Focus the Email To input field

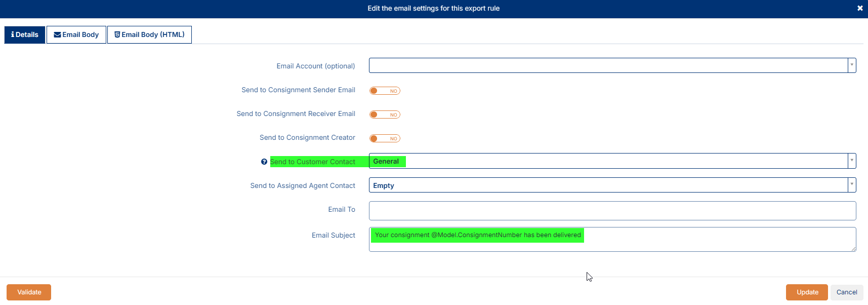[x=612, y=211]
